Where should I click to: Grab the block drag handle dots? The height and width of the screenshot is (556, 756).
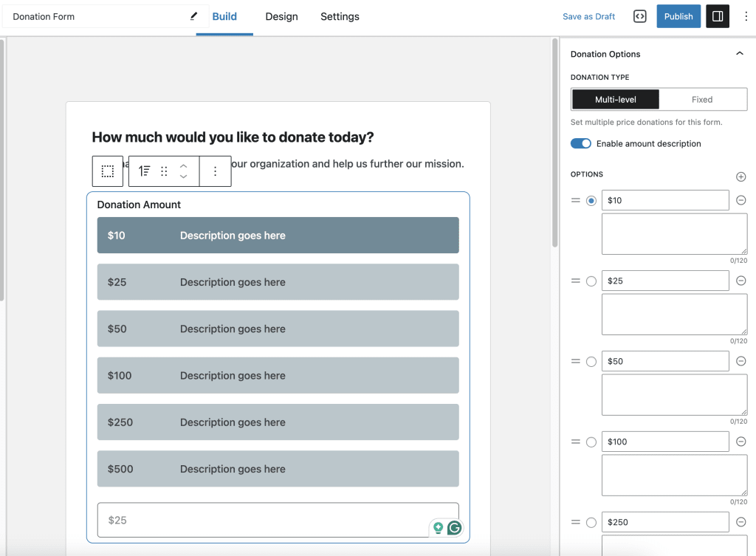click(x=164, y=171)
